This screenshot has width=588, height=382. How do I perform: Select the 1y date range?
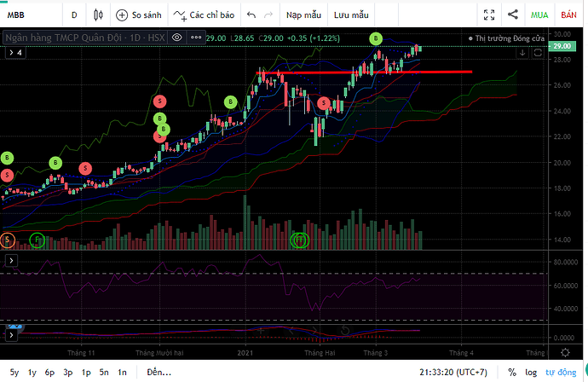[x=32, y=373]
